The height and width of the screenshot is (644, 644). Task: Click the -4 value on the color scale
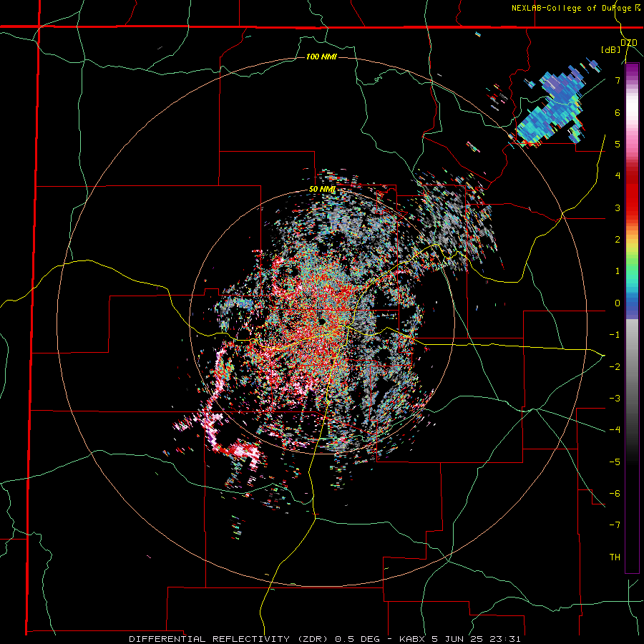point(615,429)
